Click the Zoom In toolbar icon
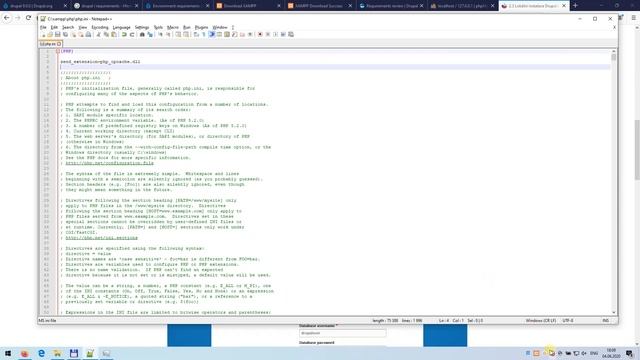Image resolution: width=640 pixels, height=360 pixels. coord(160,35)
